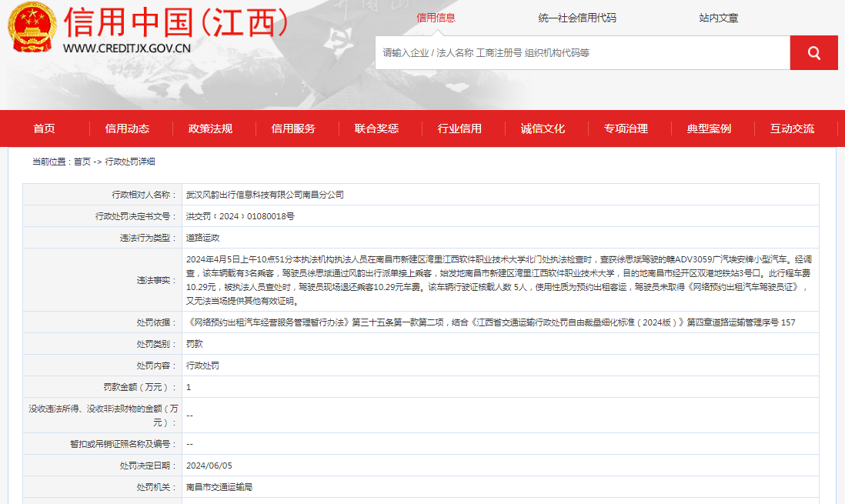Click the 首页 breadcrumb link
Viewport: 845px width, 504px height.
82,161
